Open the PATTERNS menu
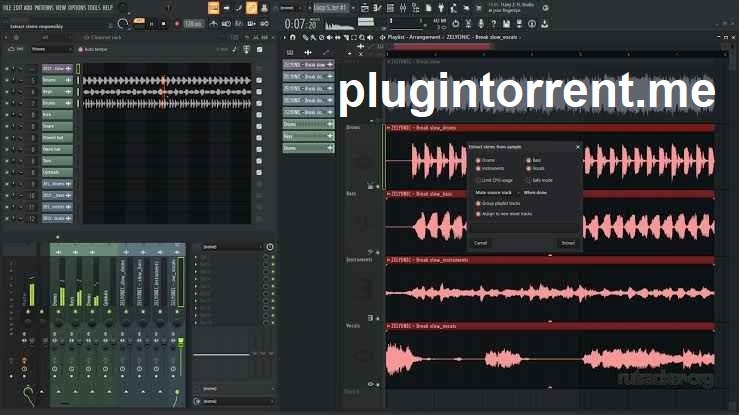Image resolution: width=739 pixels, height=415 pixels. [44, 8]
